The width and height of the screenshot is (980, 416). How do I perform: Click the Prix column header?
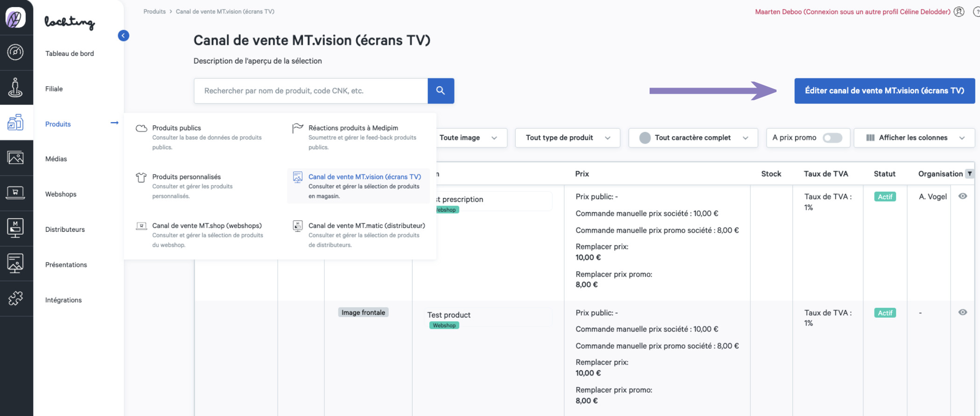click(582, 174)
